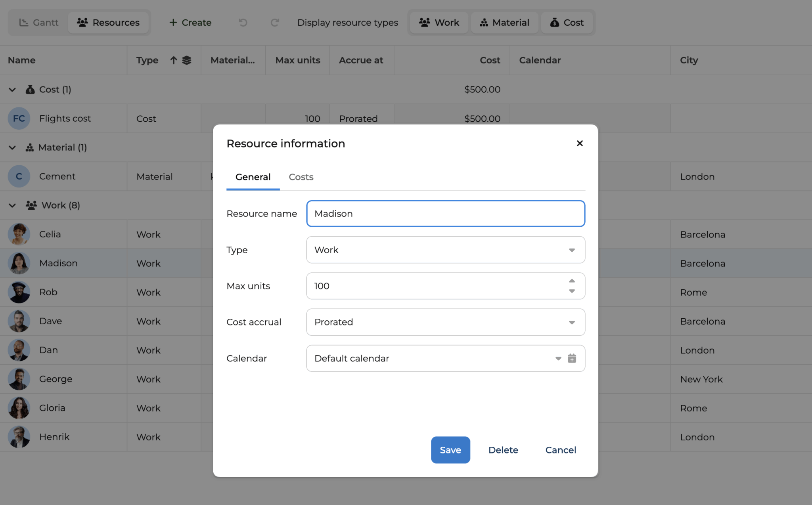Toggle the Material resource type filter
Viewport: 812px width, 505px height.
[x=504, y=23]
